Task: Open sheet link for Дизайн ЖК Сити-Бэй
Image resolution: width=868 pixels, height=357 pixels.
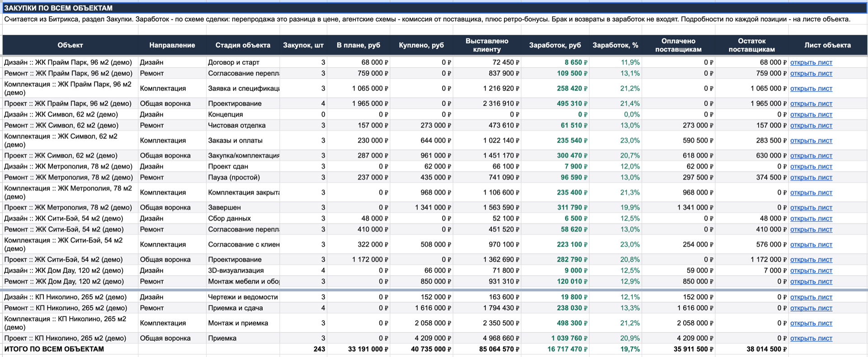Action: click(x=811, y=219)
